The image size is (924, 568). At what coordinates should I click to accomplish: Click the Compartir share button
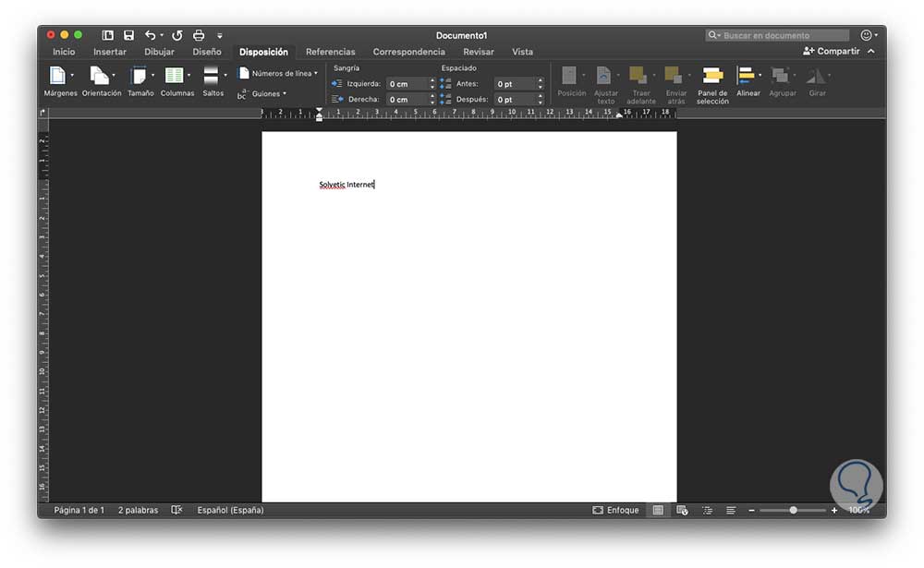pos(831,52)
